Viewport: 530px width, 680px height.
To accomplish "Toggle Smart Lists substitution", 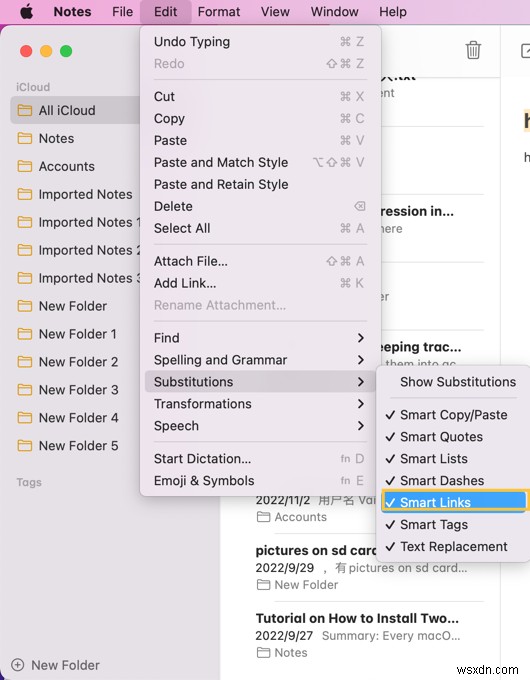I will point(452,459).
